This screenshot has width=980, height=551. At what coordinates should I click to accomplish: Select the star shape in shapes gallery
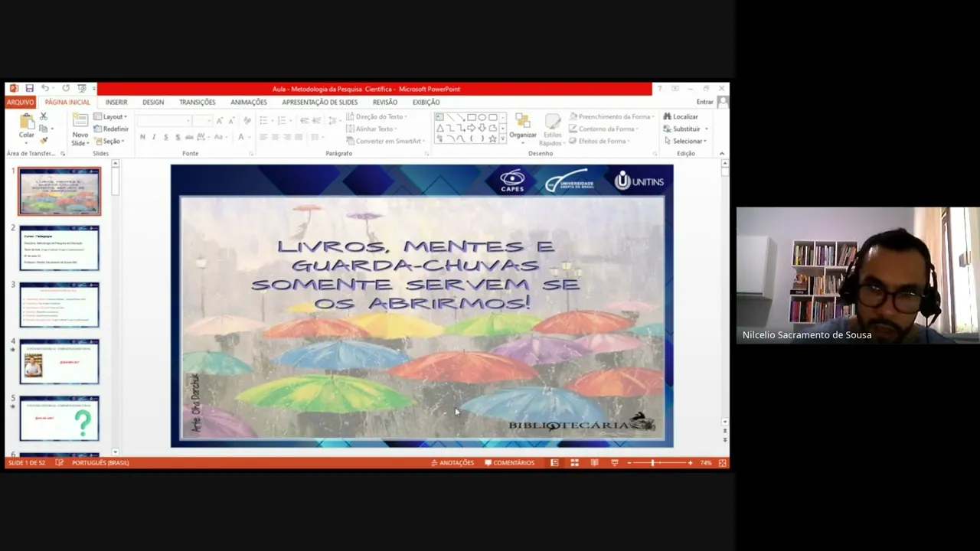[x=493, y=139]
